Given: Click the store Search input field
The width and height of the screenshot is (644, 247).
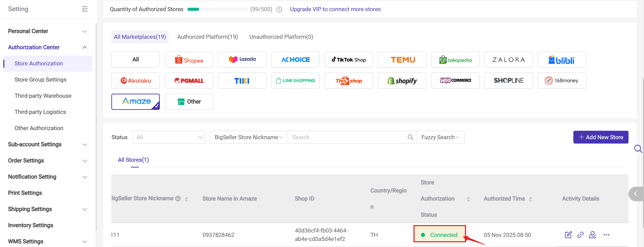Looking at the screenshot, I should click(x=348, y=137).
